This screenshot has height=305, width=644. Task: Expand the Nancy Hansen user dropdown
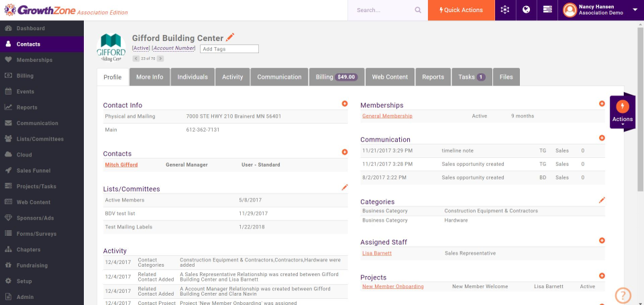point(635,10)
